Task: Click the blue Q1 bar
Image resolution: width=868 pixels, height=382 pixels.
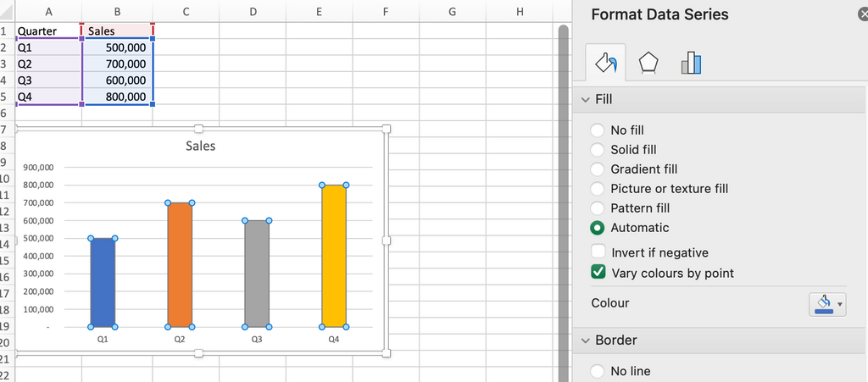Action: pos(103,283)
